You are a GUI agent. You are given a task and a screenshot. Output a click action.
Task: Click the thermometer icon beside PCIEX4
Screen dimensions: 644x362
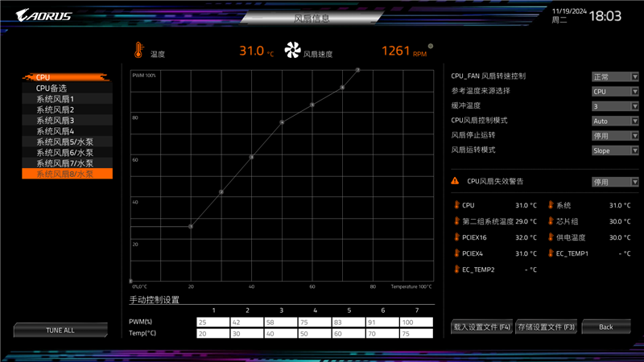456,253
